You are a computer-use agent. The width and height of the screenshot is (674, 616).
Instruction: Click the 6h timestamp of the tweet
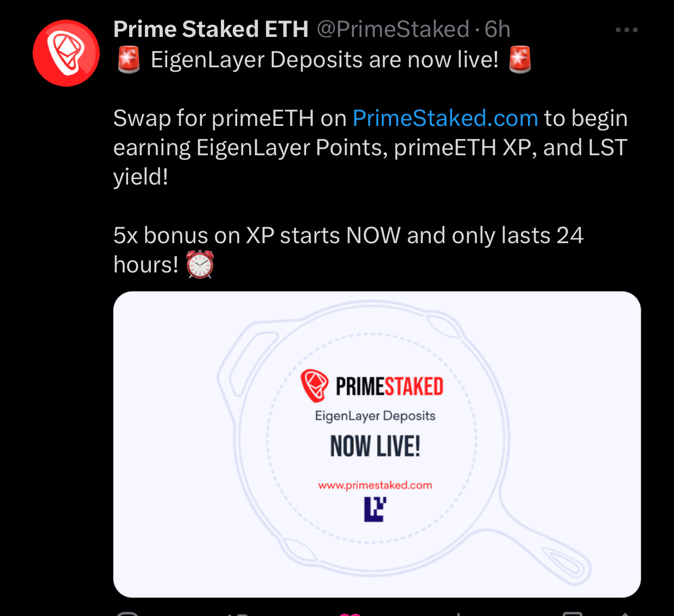497,29
